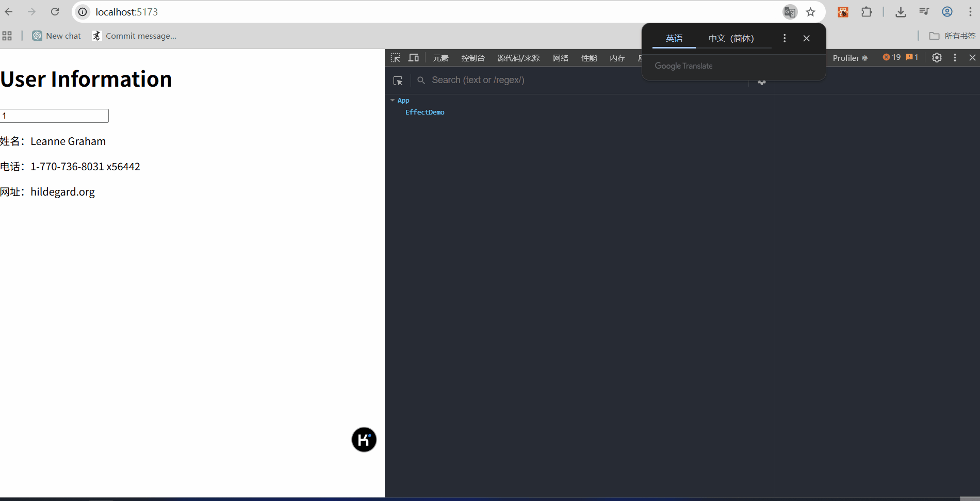
Task: Open translate popup options menu
Action: coord(785,38)
